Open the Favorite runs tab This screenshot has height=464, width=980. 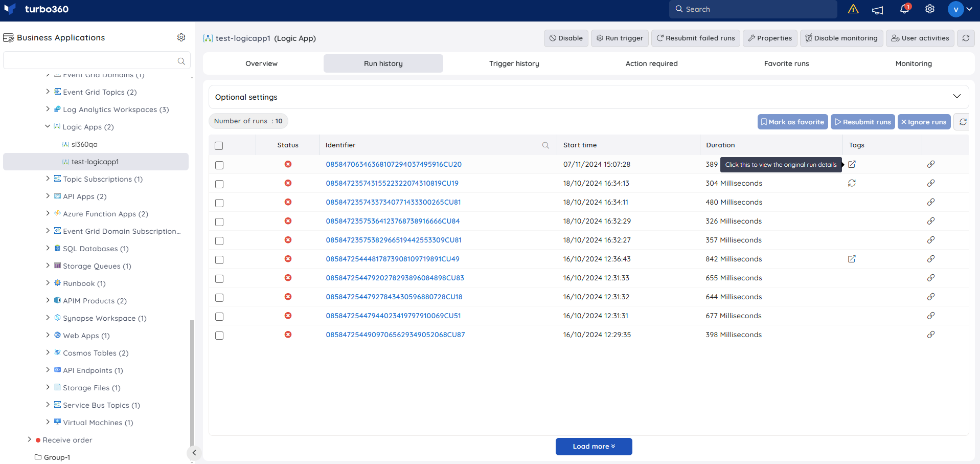point(786,63)
